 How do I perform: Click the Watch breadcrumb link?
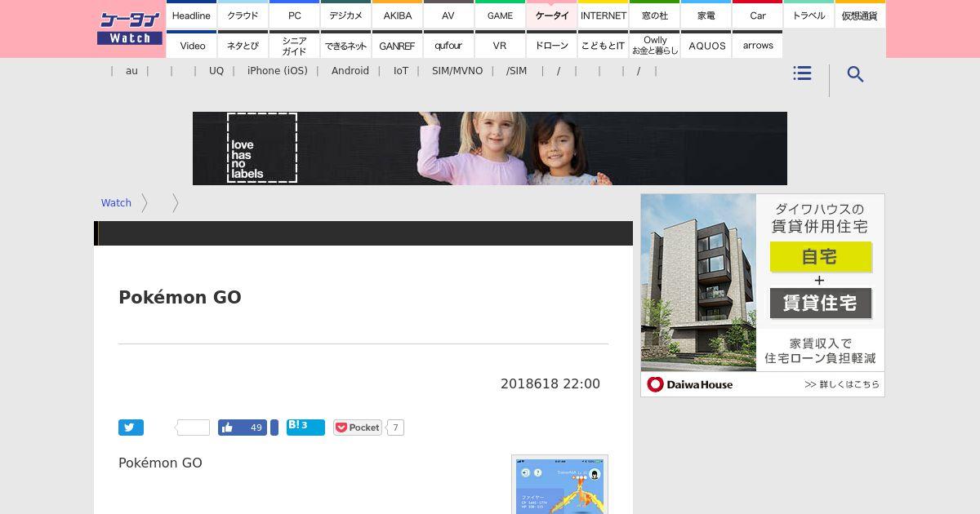tap(116, 203)
